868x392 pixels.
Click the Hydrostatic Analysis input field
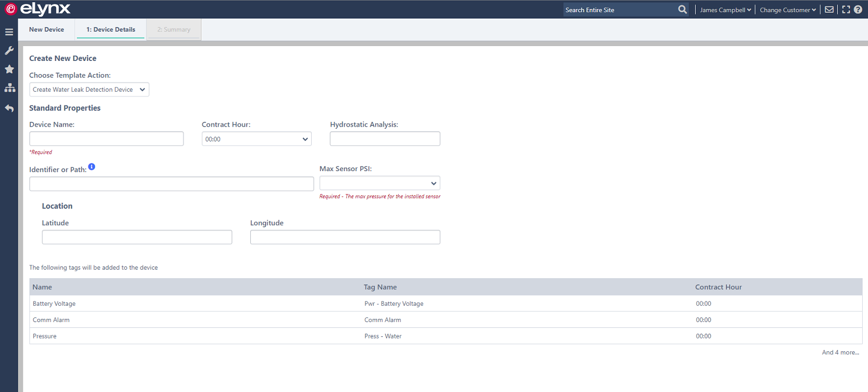tap(385, 139)
